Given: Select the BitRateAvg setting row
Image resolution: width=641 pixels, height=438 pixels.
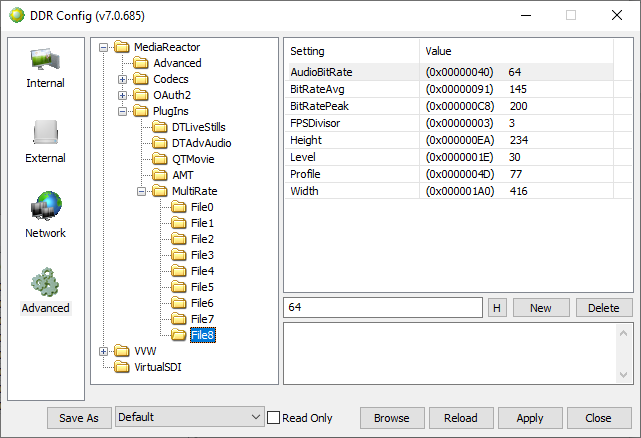Looking at the screenshot, I should click(x=451, y=89).
